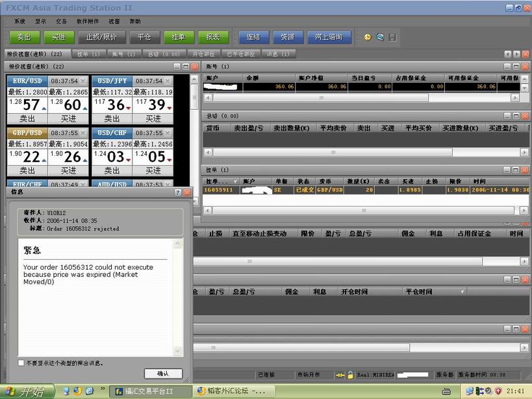Screen dimensions: 532x399
Task: Click the help question mark in message dialog
Action: pos(178,192)
